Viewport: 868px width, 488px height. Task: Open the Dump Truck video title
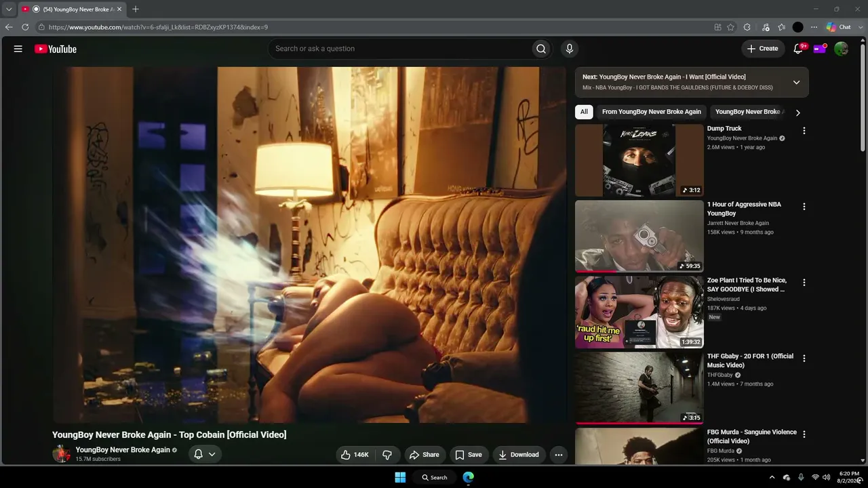point(724,129)
